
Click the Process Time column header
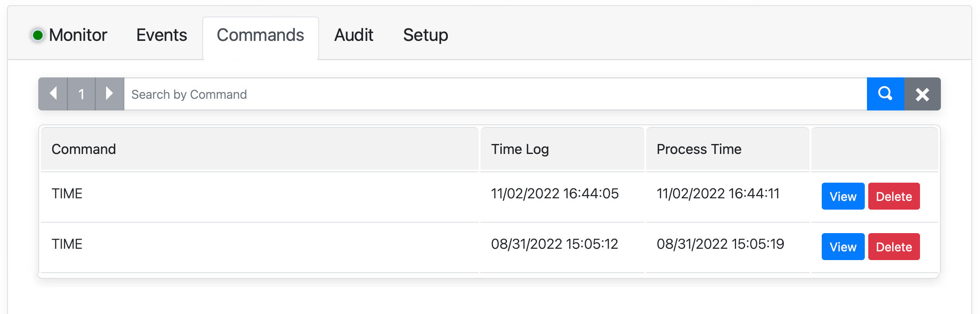[x=699, y=149]
